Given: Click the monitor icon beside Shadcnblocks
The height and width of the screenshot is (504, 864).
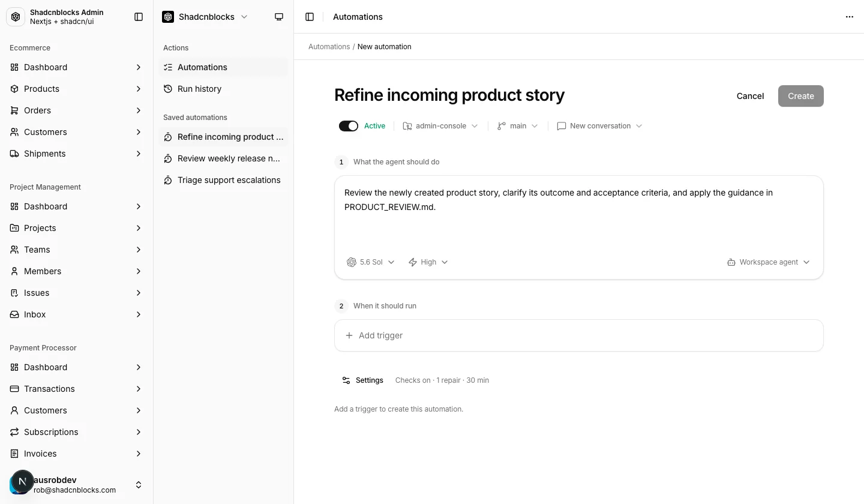Looking at the screenshot, I should (x=279, y=17).
